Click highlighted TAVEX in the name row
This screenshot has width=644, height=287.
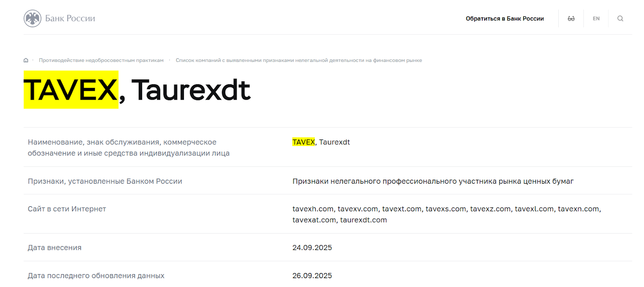click(x=303, y=142)
